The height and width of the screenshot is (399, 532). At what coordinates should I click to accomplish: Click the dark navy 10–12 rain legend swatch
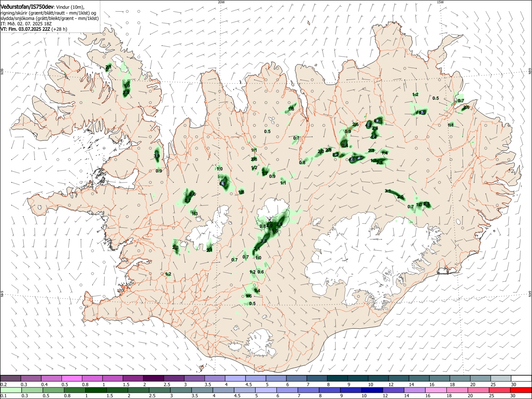[x=372, y=390]
